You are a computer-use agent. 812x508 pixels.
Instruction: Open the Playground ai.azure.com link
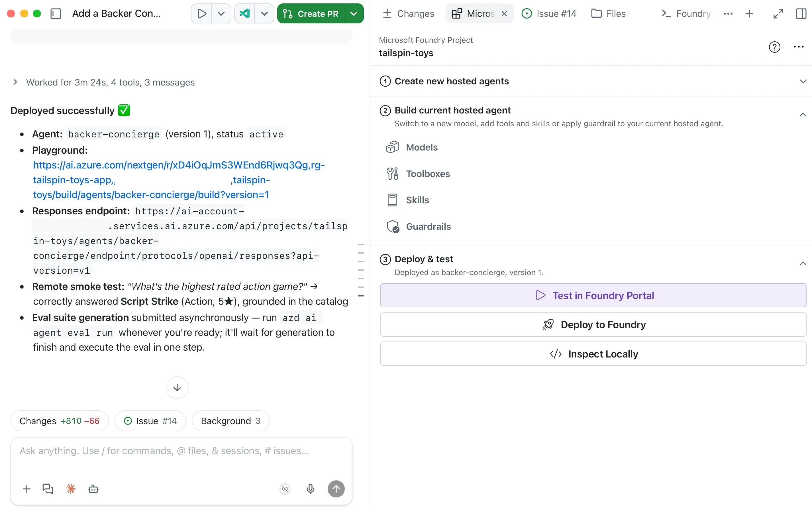pyautogui.click(x=179, y=180)
